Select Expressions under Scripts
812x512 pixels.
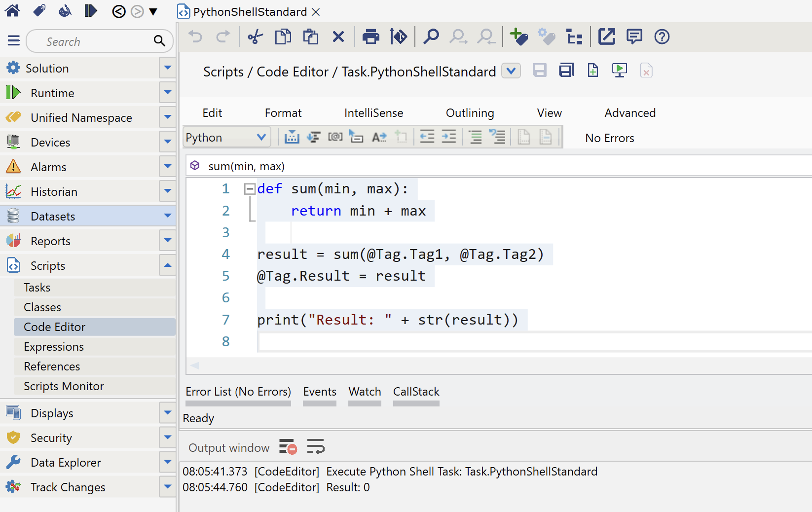pos(54,347)
